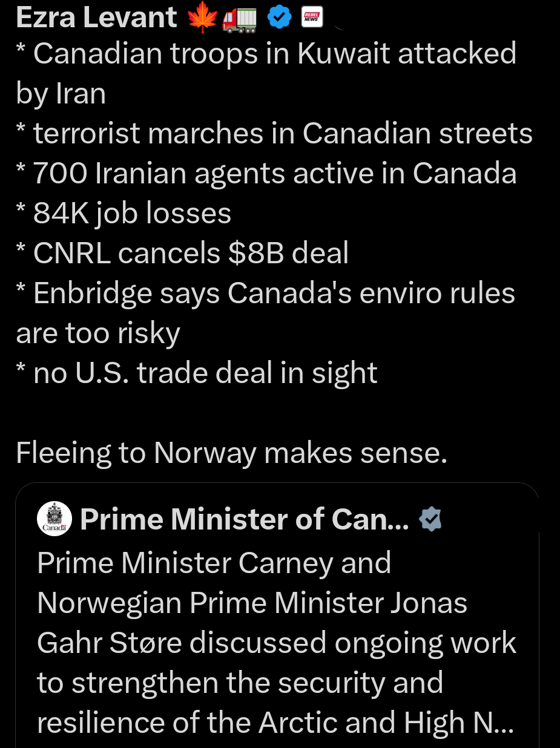The height and width of the screenshot is (748, 560).
Task: Click 'to strengthen the security and' line
Action: [240, 683]
